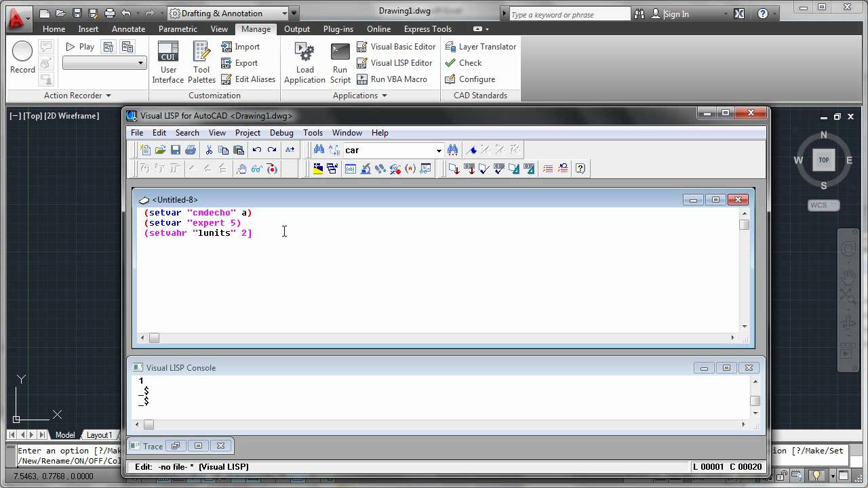The width and height of the screenshot is (868, 488).
Task: Click the TOP face of the ViewCube
Action: point(824,160)
